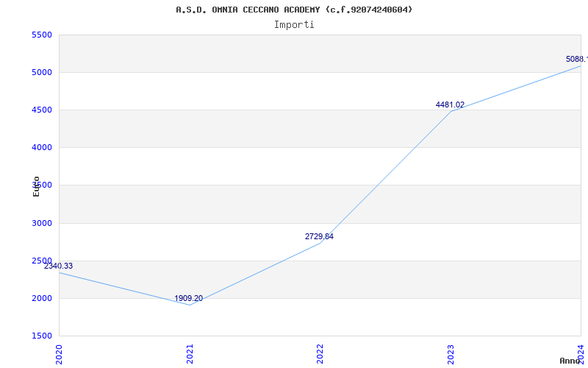Click the 5000 y-axis tick label
This screenshot has width=588, height=368.
pyautogui.click(x=42, y=72)
